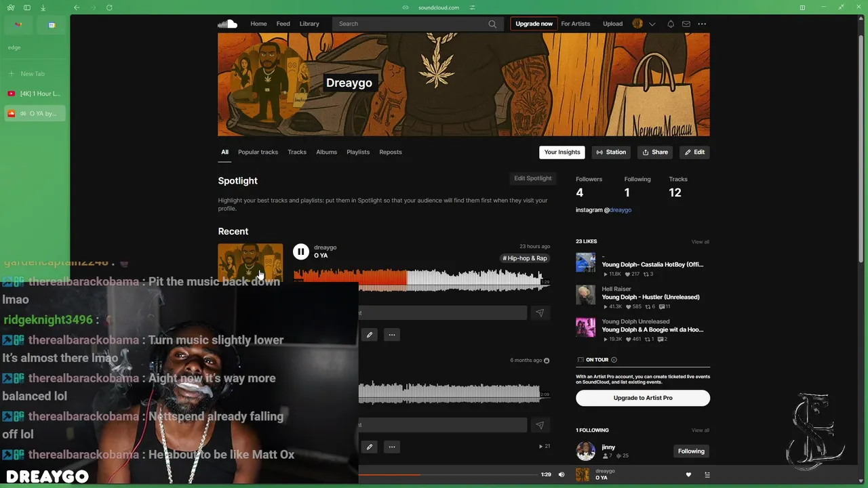Screen dimensions: 868x488
Task: Open more options for O YA track
Action: pyautogui.click(x=391, y=335)
